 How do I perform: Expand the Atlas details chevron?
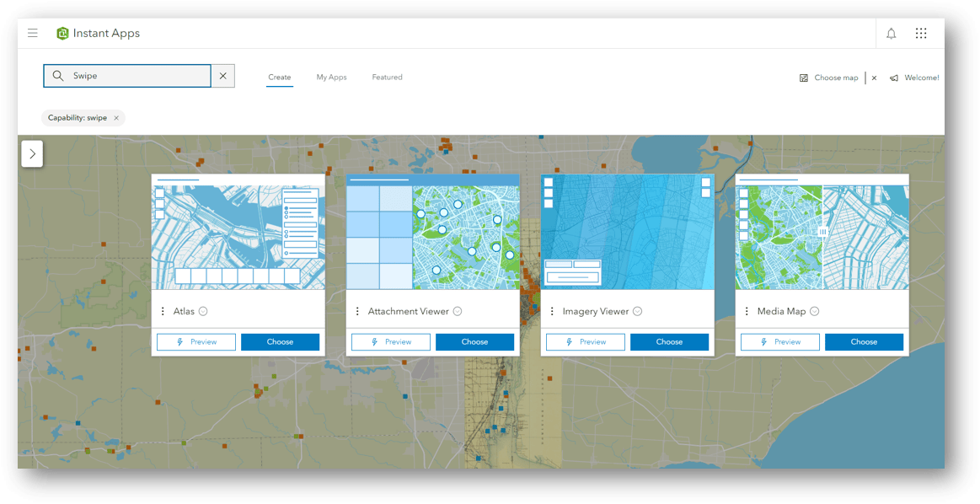coord(203,311)
